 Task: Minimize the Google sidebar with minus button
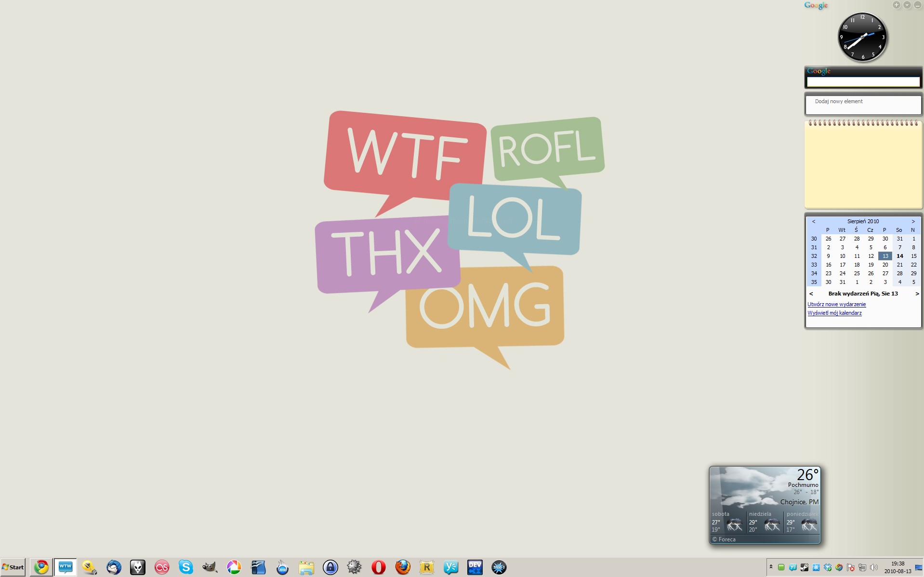pos(917,5)
